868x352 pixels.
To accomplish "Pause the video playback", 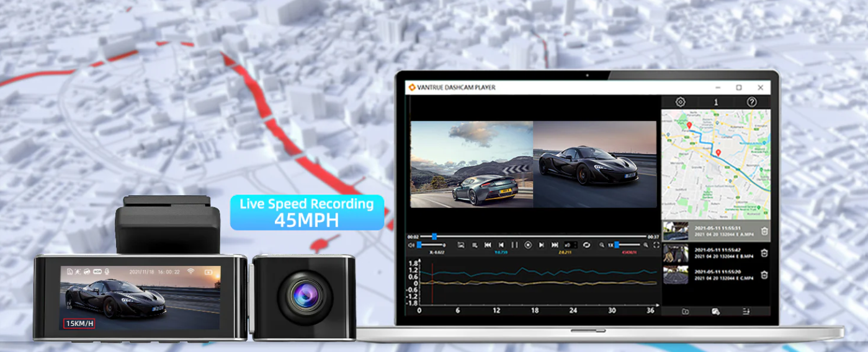I will [514, 245].
